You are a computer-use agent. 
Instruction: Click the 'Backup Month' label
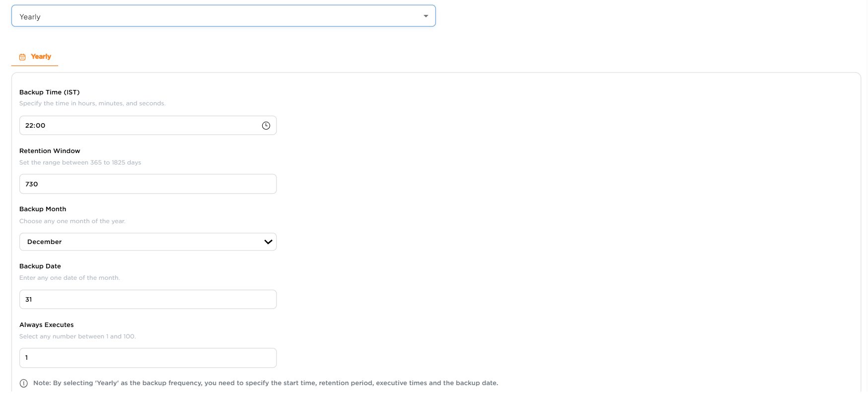pos(43,209)
